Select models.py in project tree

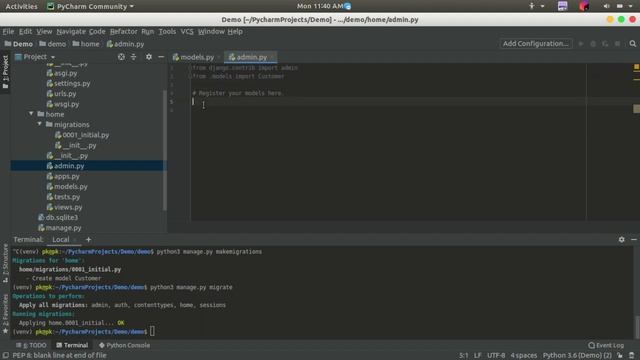point(71,187)
